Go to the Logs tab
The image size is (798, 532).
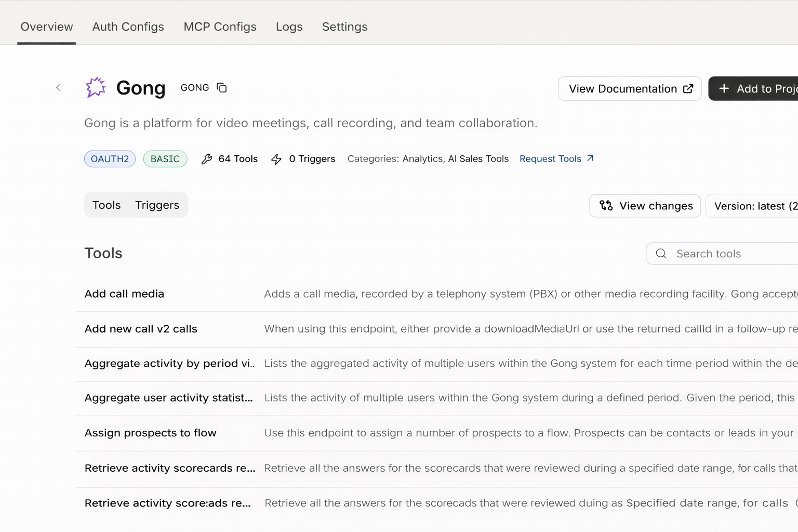[289, 27]
